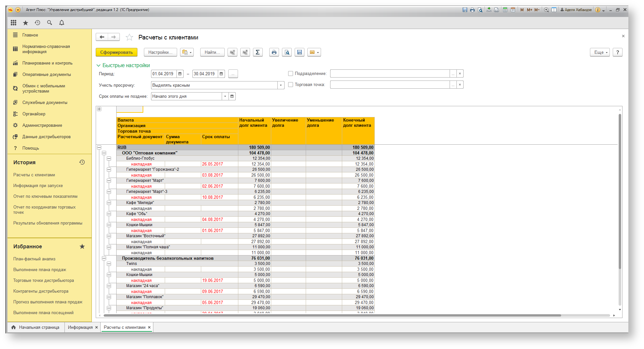Viewport: 644px width, 349px height.
Task: Save report with the diskette icon
Action: tap(300, 52)
